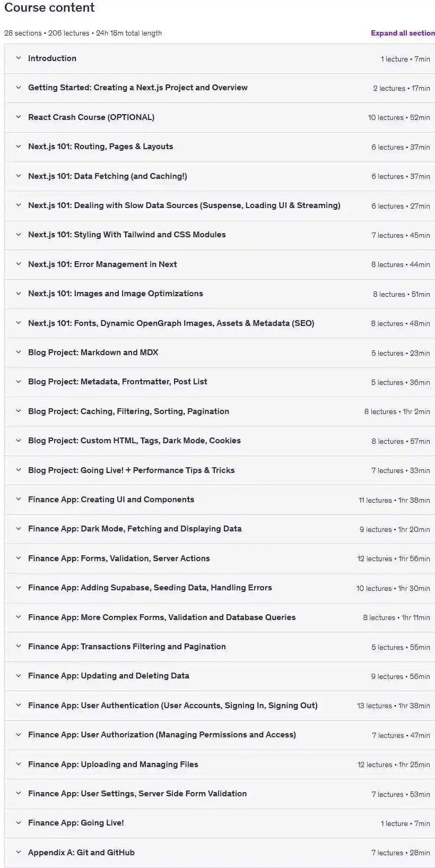Open the Data Fetching (and Caching!) section

(x=107, y=176)
